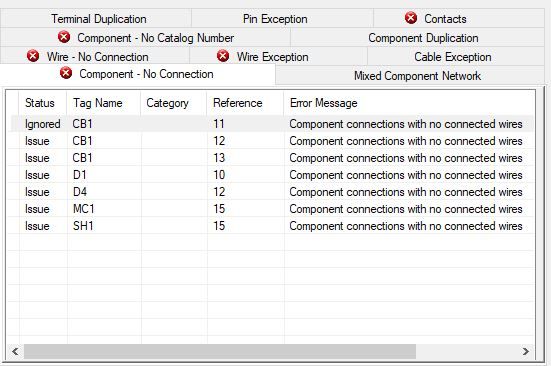This screenshot has height=366, width=551.
Task: Select the Cable Exception tab
Action: pos(456,57)
